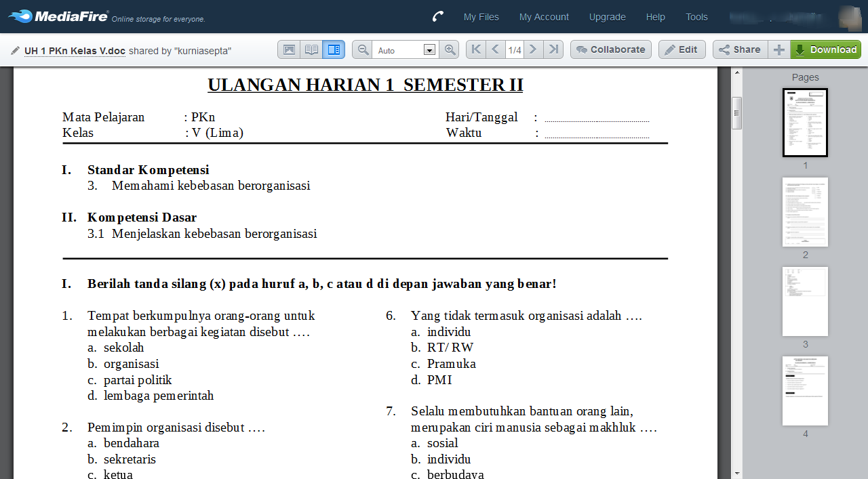Image resolution: width=868 pixels, height=479 pixels.
Task: Click document scrollbar down arrow
Action: (x=736, y=473)
